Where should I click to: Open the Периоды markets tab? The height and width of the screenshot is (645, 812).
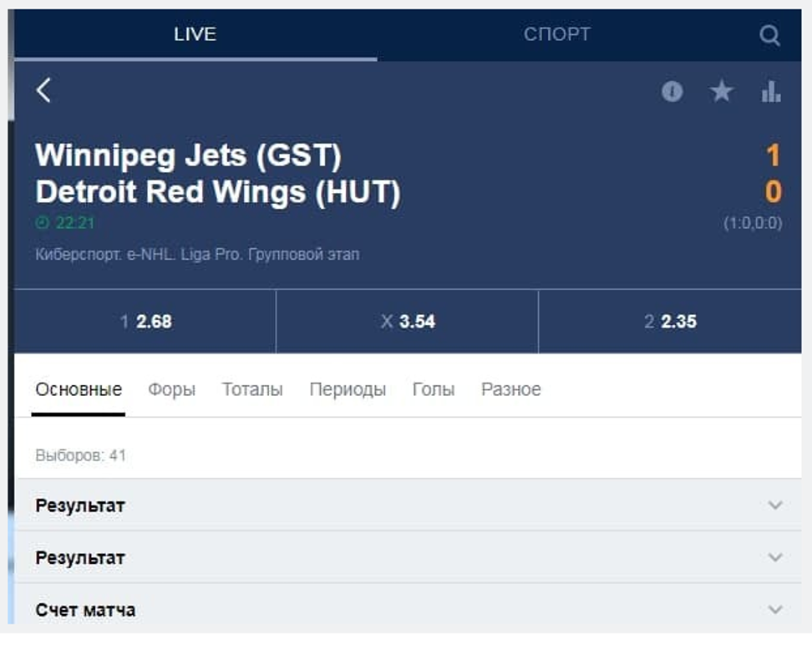tap(348, 389)
